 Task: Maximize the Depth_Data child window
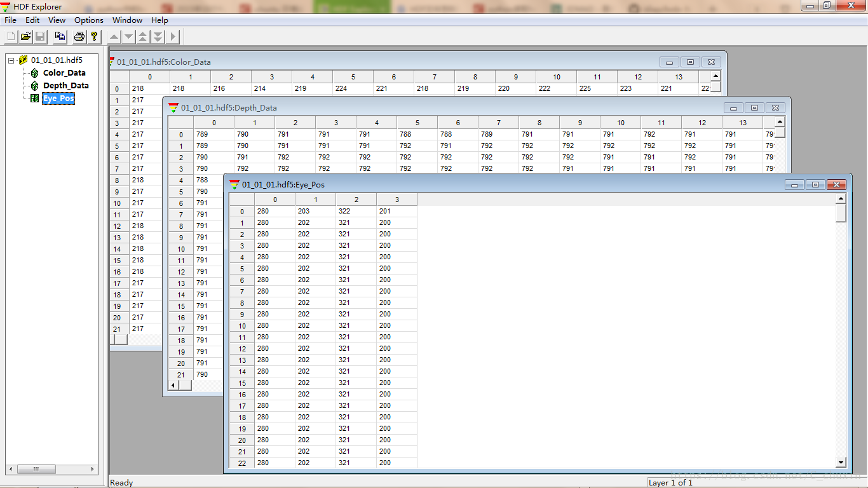(x=754, y=108)
